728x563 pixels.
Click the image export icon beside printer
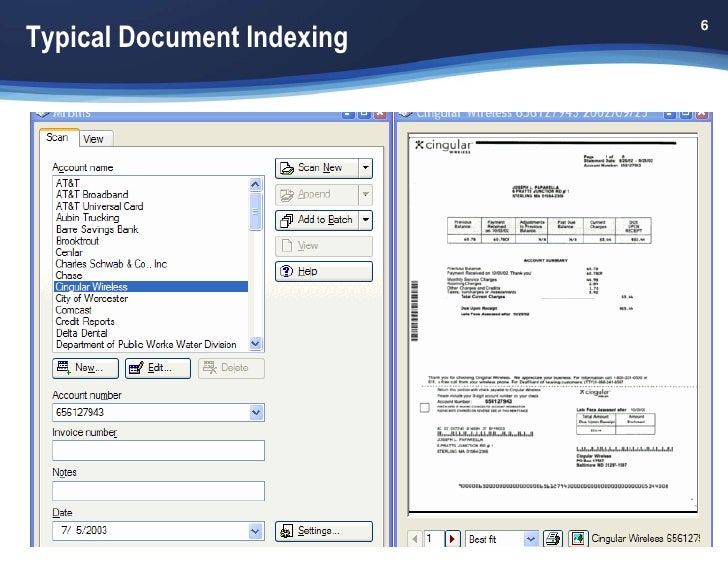click(578, 539)
